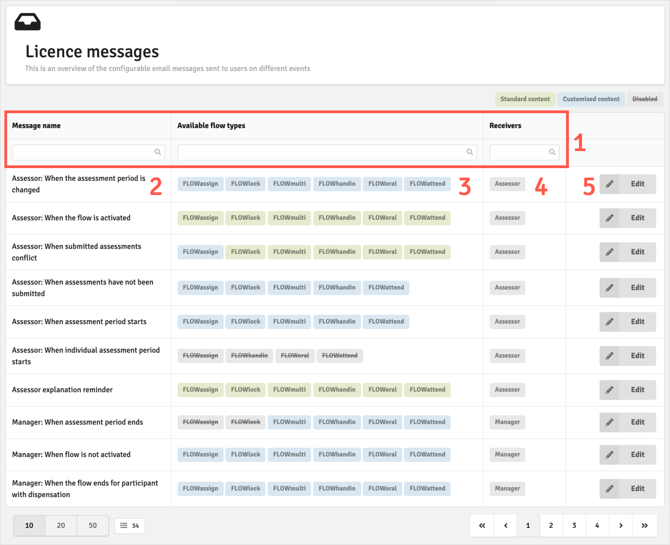The width and height of the screenshot is (670, 545).
Task: Click FLOWoral tag in 'assessment period is changed' row
Action: click(382, 184)
